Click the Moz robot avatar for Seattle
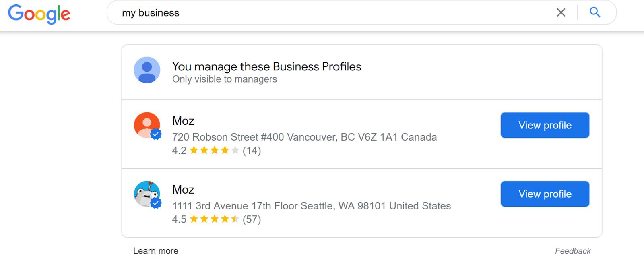Screen dimensions: 644x273 tap(145, 193)
